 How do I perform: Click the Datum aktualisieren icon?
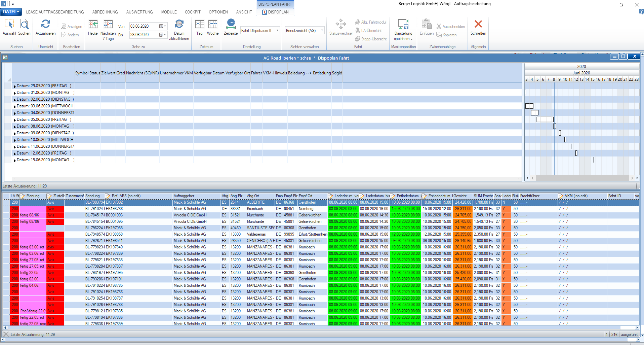click(x=179, y=24)
